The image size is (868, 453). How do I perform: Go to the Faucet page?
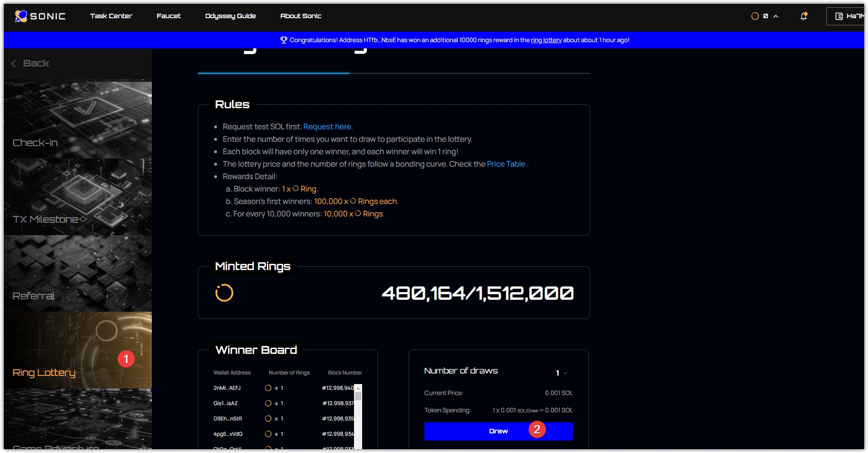tap(169, 16)
